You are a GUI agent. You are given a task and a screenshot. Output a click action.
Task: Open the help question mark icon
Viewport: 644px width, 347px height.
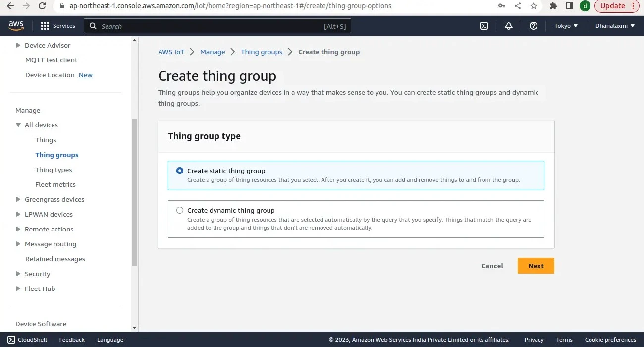(534, 26)
